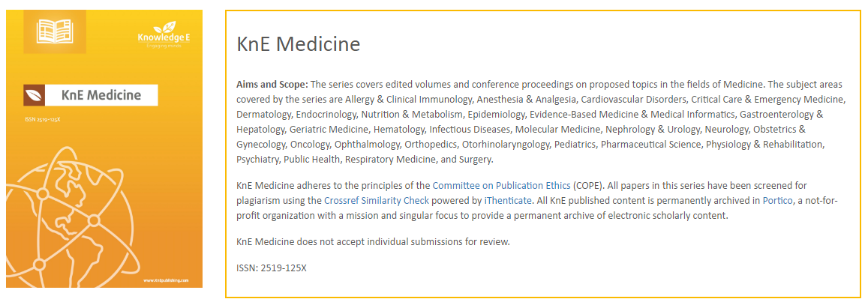Viewport: 868px width, 308px height.
Task: Click the brown leaf icon beside KnE Medicine
Action: [33, 95]
